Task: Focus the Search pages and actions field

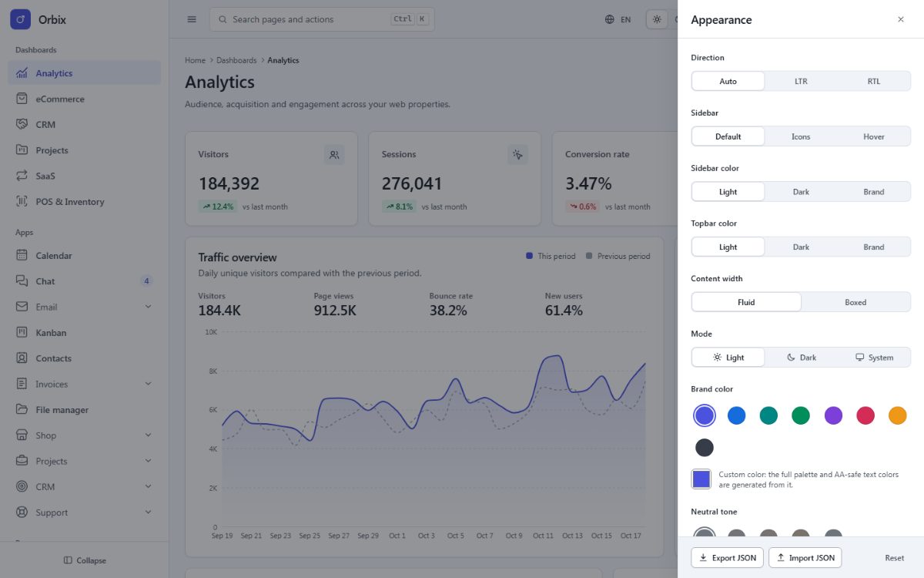Action: click(x=322, y=19)
